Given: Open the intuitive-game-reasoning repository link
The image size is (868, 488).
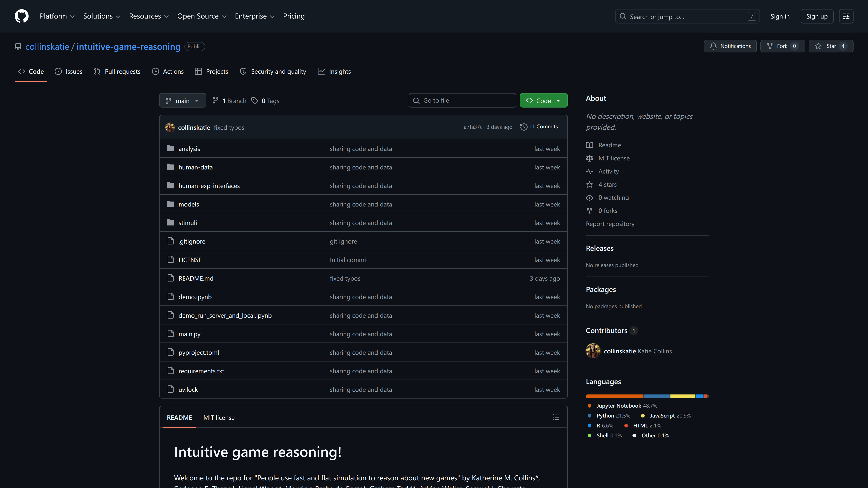Looking at the screenshot, I should pos(128,47).
